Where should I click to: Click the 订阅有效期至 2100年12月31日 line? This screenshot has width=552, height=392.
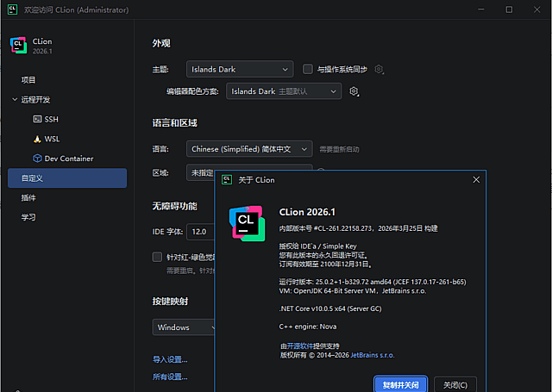click(x=326, y=264)
